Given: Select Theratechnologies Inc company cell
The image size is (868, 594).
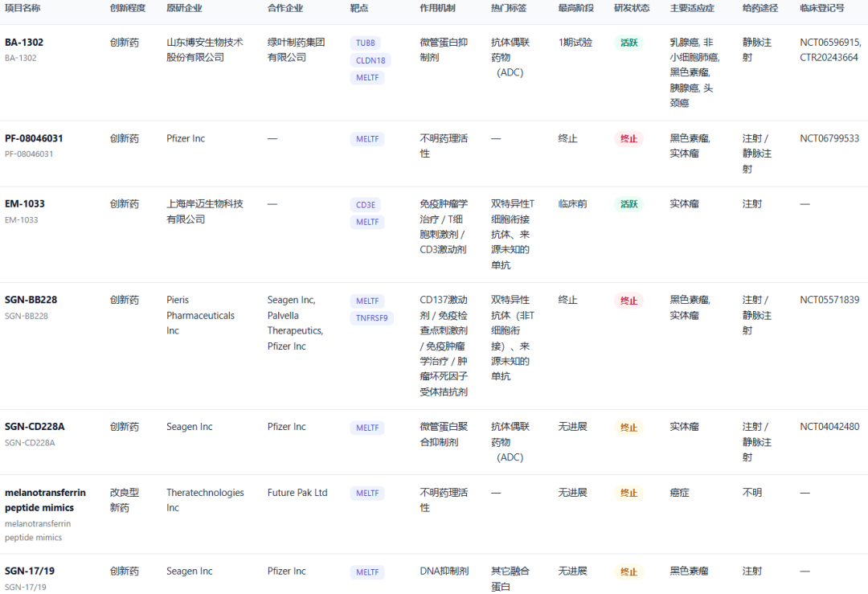Looking at the screenshot, I should pyautogui.click(x=205, y=500).
